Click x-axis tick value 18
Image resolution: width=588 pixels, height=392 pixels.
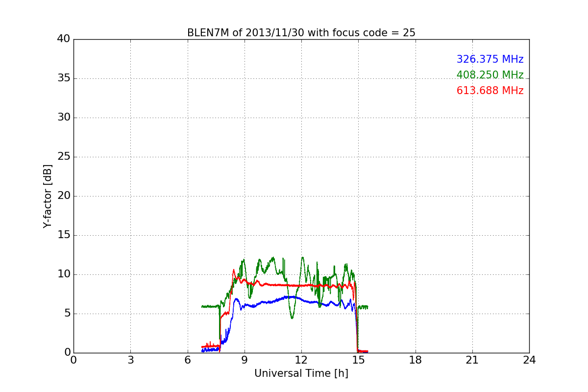tap(416, 360)
